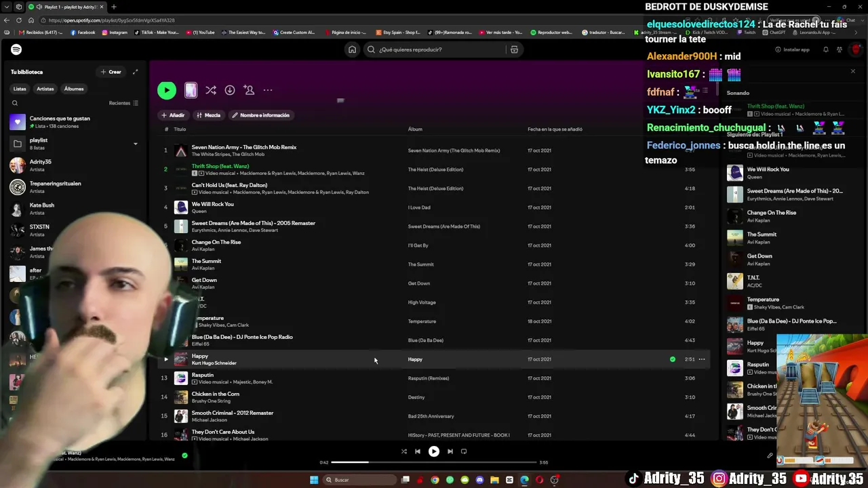Open the Windows Start menu

click(x=314, y=480)
